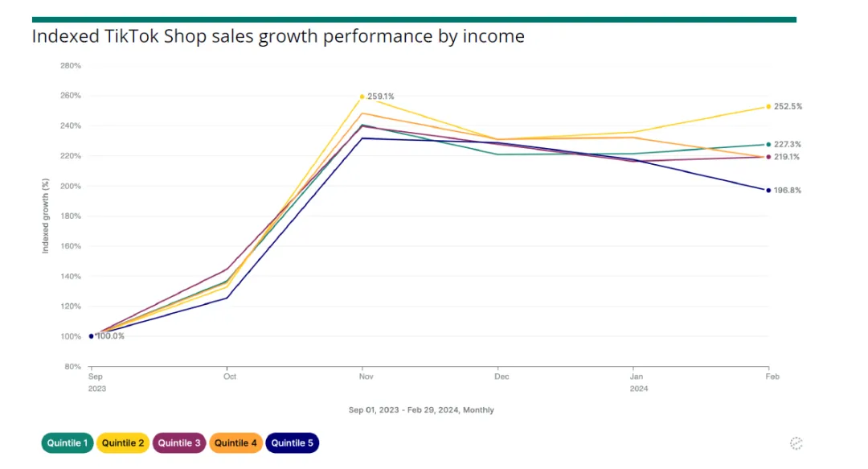Click the dotted circle logo icon
Viewport: 868px width, 469px height.
pyautogui.click(x=796, y=442)
